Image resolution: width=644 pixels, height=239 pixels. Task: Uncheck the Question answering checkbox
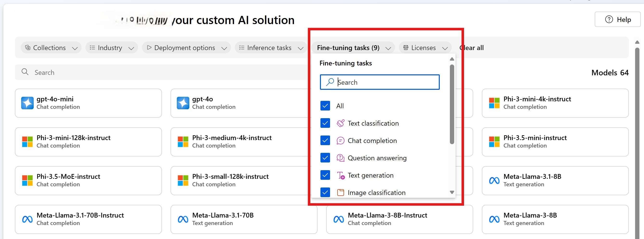[325, 158]
